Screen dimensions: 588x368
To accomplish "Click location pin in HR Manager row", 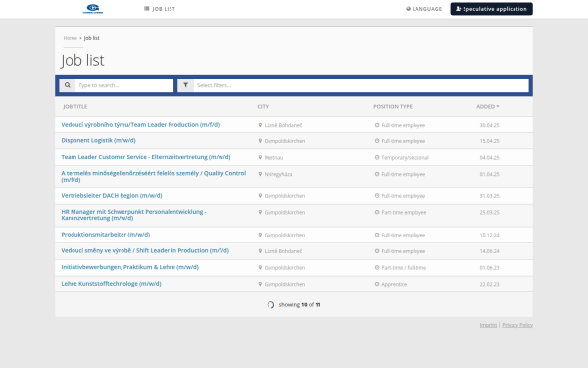I will coord(260,212).
